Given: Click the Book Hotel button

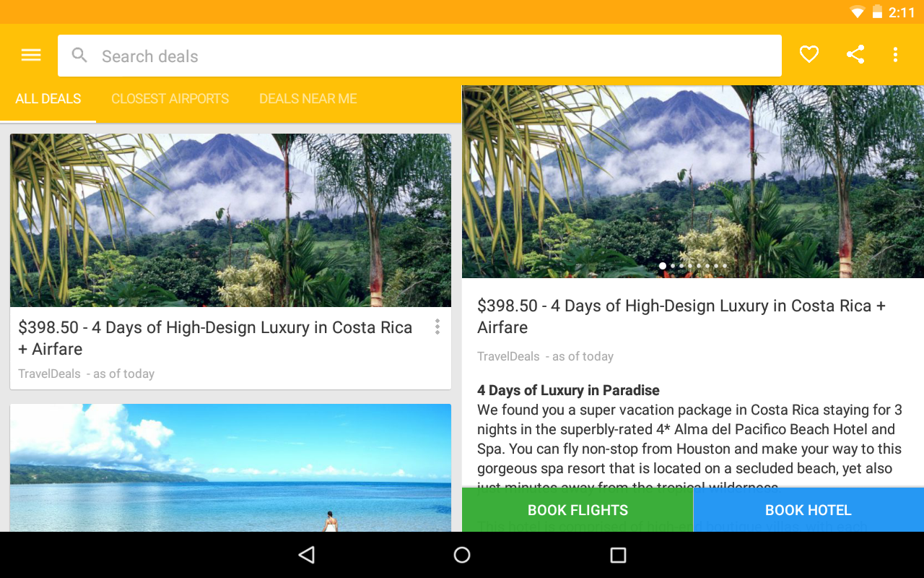Looking at the screenshot, I should point(808,510).
